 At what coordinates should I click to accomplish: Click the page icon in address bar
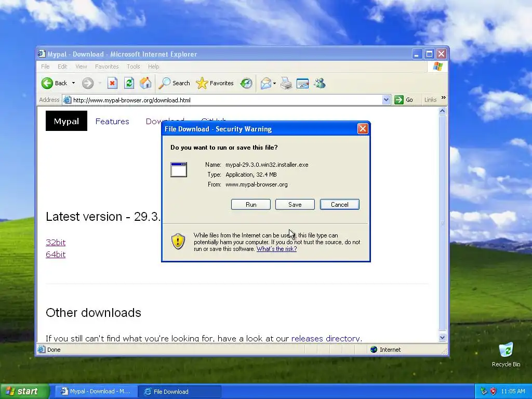(x=67, y=100)
